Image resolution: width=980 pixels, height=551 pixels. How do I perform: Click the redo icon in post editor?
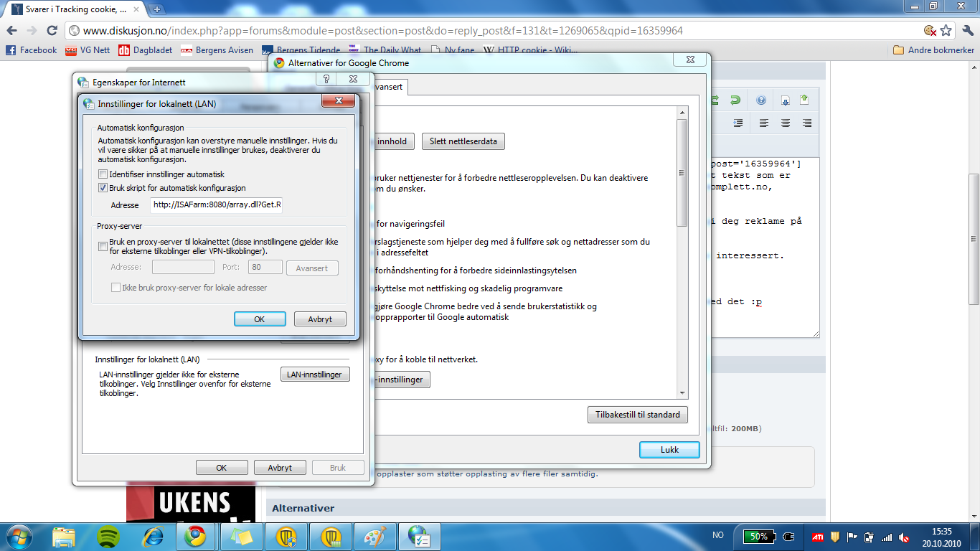pos(735,100)
